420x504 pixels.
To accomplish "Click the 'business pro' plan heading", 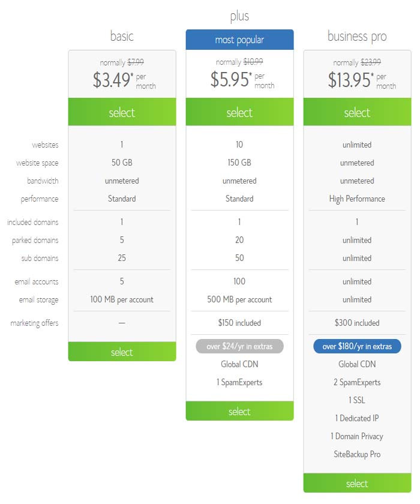I will [x=357, y=37].
